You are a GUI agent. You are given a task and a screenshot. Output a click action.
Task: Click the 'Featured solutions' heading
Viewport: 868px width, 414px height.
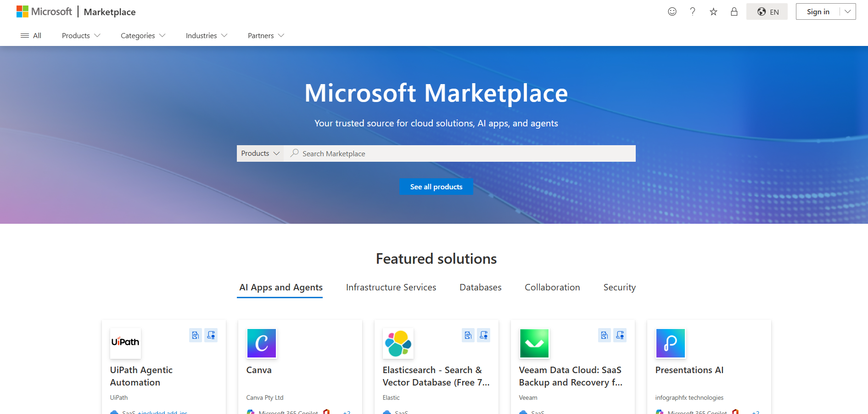[436, 259]
